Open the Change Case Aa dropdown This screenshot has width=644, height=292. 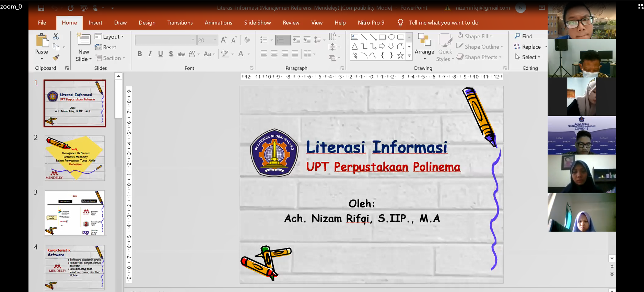(x=209, y=54)
